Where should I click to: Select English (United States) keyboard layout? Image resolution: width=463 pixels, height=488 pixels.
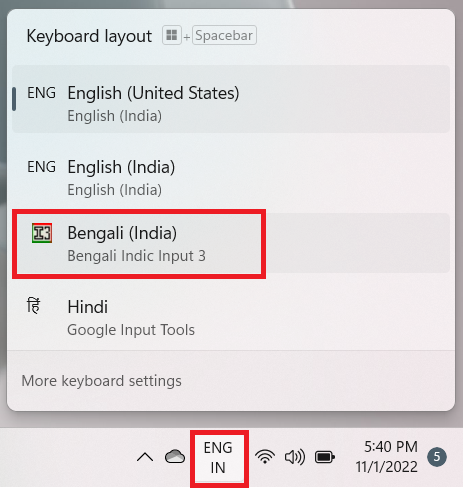coord(231,99)
